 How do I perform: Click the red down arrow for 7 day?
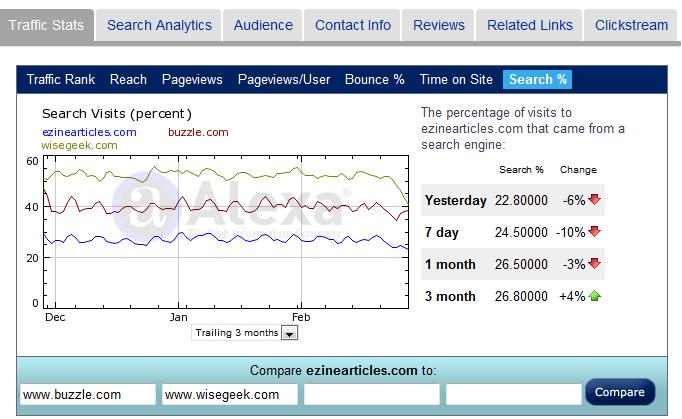595,231
